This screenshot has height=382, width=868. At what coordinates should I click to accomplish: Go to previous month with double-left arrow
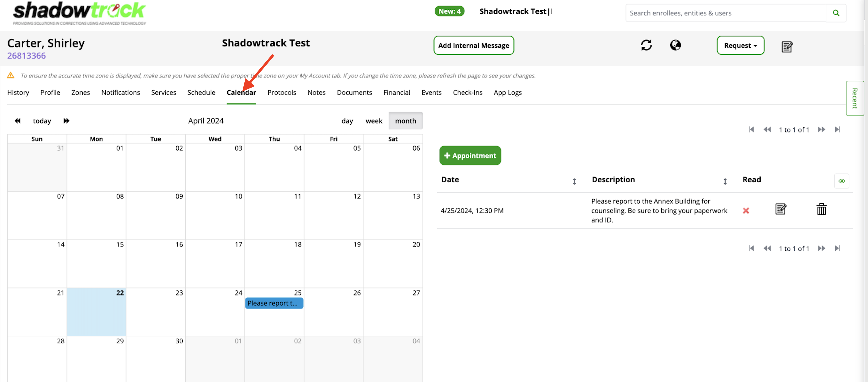18,121
